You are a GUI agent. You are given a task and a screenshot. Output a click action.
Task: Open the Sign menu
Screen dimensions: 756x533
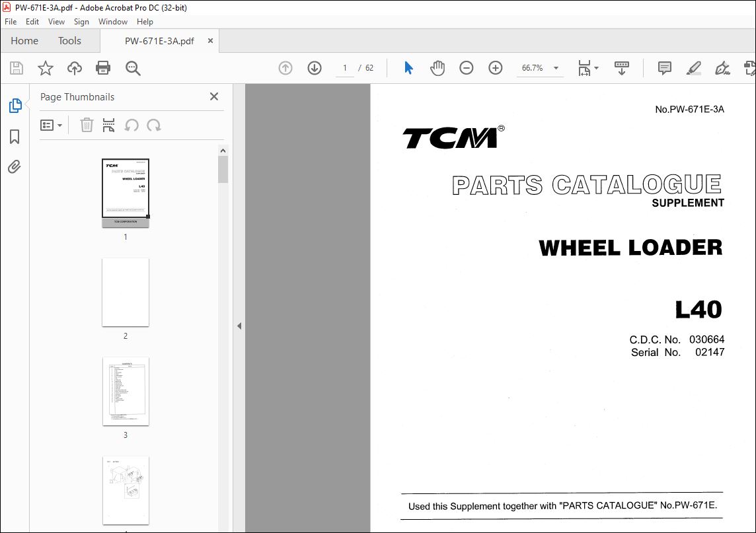[x=81, y=22]
